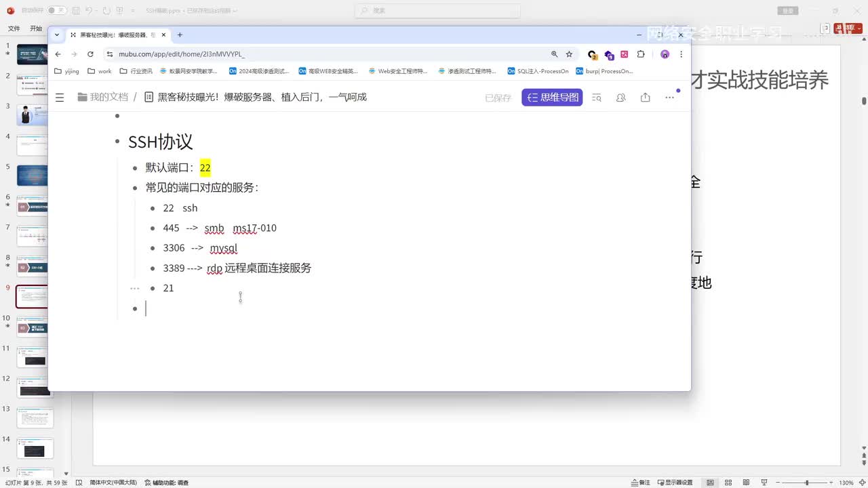Open the 文件 menu in PowerPoint
The image size is (868, 488).
(x=14, y=28)
